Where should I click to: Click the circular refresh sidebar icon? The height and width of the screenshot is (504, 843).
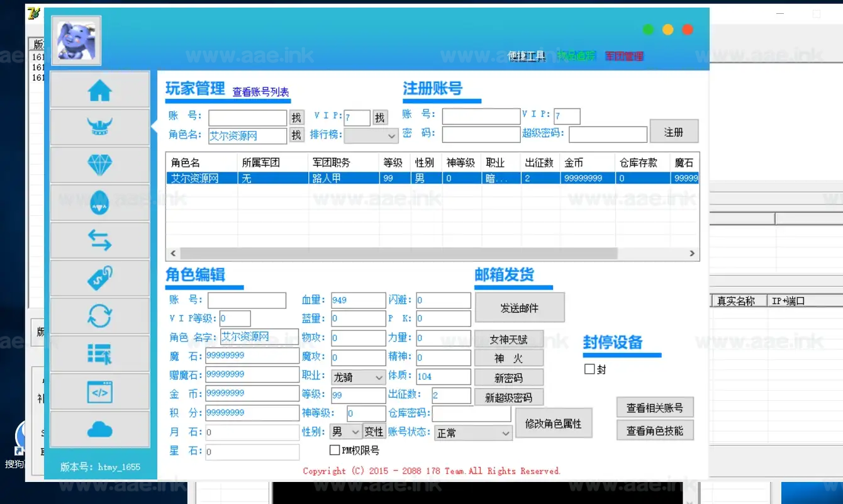point(99,315)
